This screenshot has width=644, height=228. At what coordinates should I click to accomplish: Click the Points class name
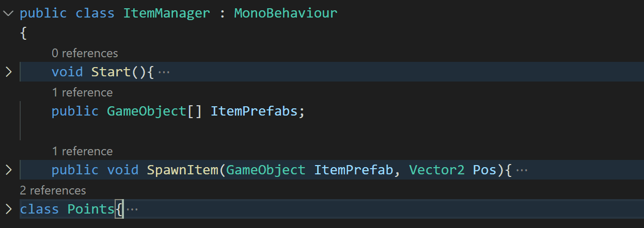tap(91, 209)
